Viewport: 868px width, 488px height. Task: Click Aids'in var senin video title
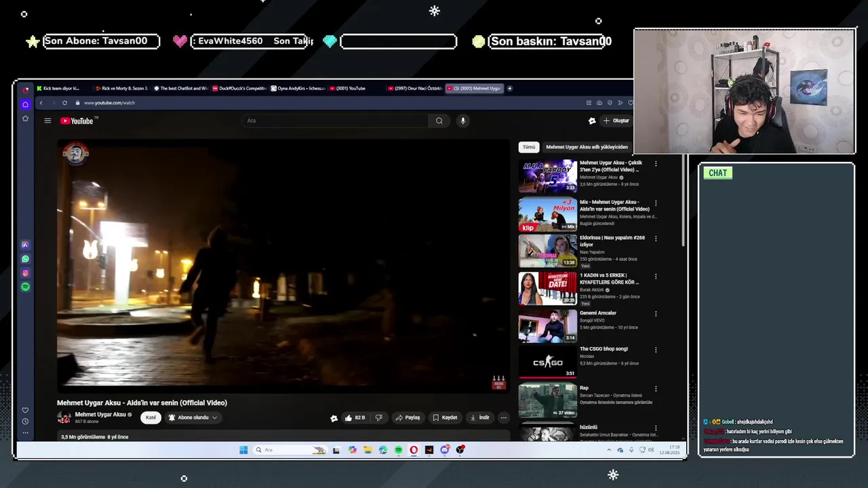[x=142, y=403]
